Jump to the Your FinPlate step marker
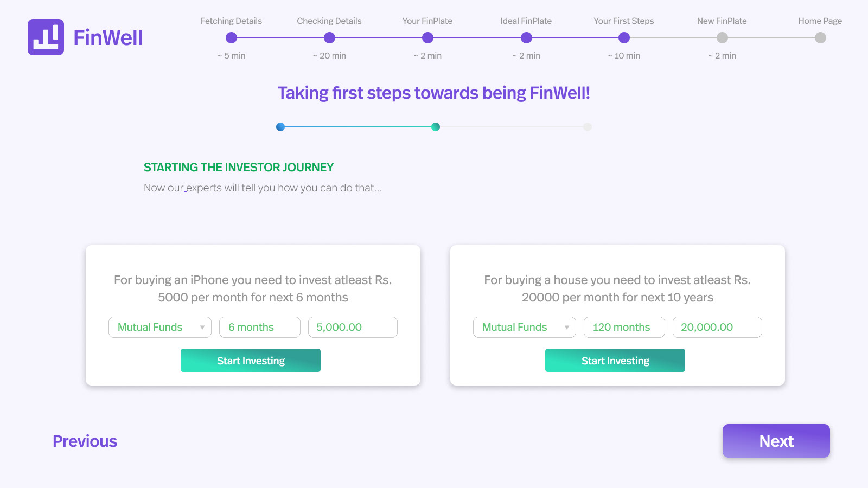Viewport: 868px width, 488px height. tap(427, 37)
